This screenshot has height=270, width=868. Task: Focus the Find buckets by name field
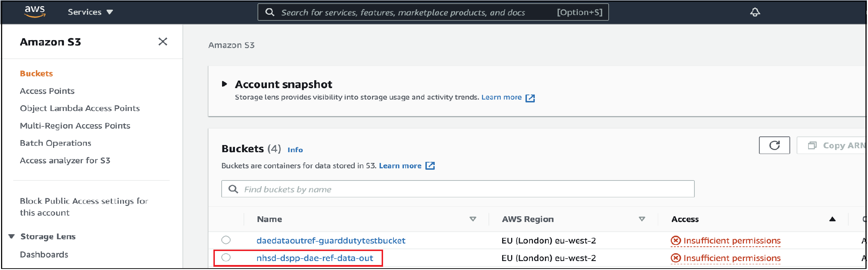(x=458, y=189)
